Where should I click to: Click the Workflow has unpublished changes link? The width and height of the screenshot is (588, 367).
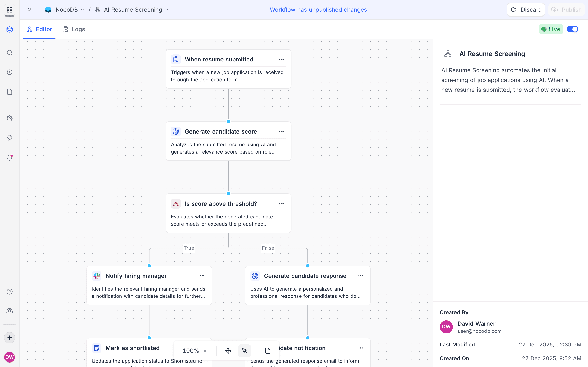point(318,9)
